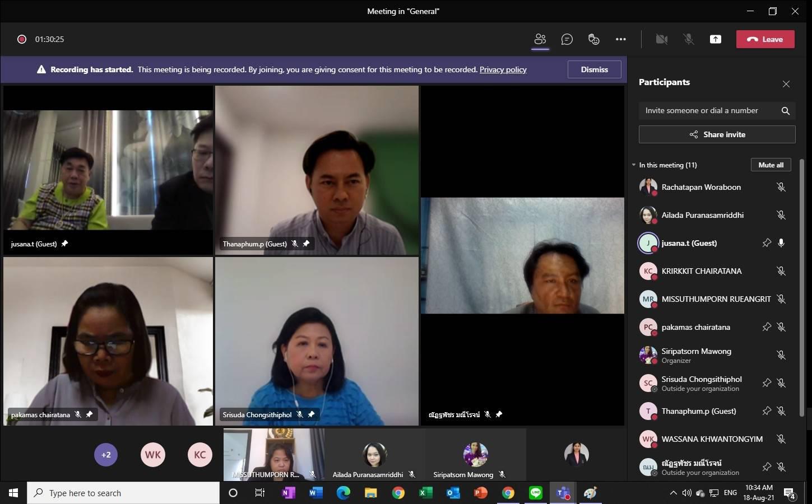Image resolution: width=812 pixels, height=504 pixels.
Task: Click the muted mic icon for Thanaphum.p (Guest) in list
Action: (781, 411)
